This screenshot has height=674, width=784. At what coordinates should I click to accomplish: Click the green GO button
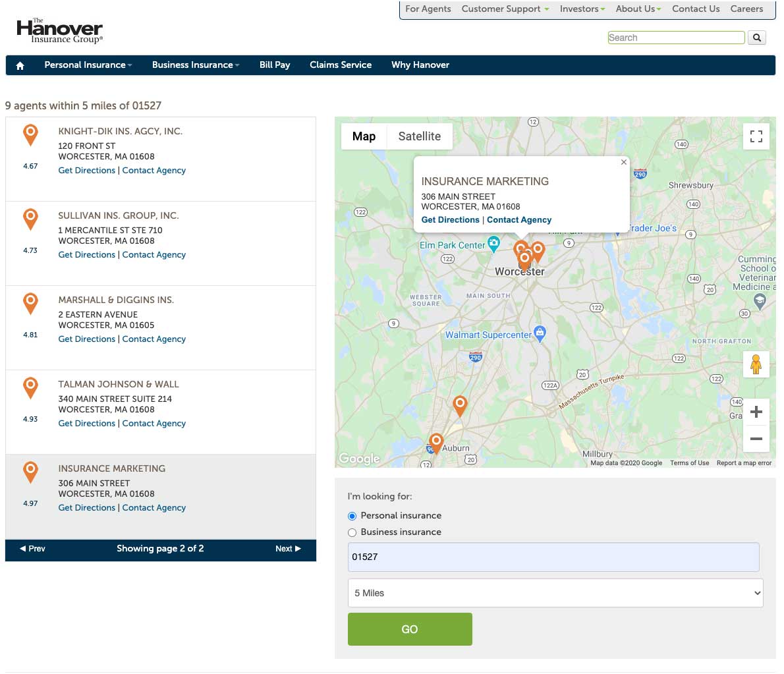coord(410,629)
